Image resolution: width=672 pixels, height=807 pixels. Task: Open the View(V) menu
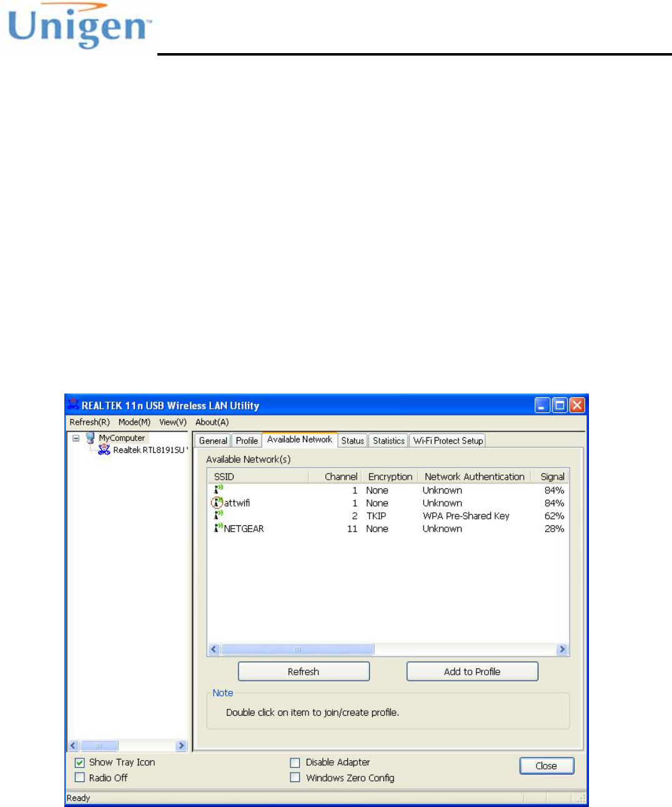click(x=173, y=422)
